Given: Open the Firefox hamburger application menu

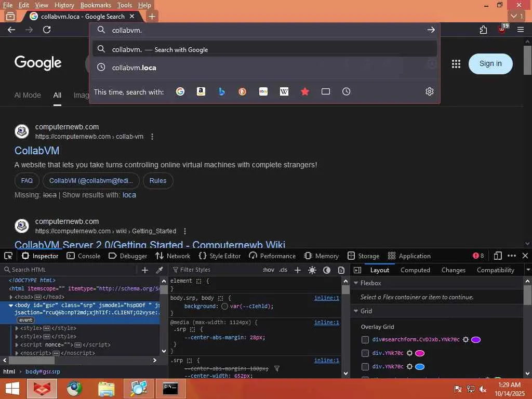Looking at the screenshot, I should pyautogui.click(x=521, y=30).
